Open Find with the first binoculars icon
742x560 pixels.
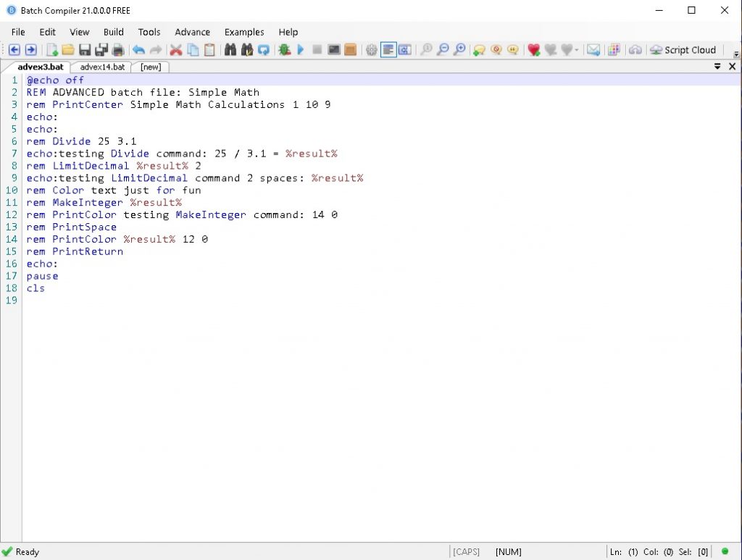[230, 50]
